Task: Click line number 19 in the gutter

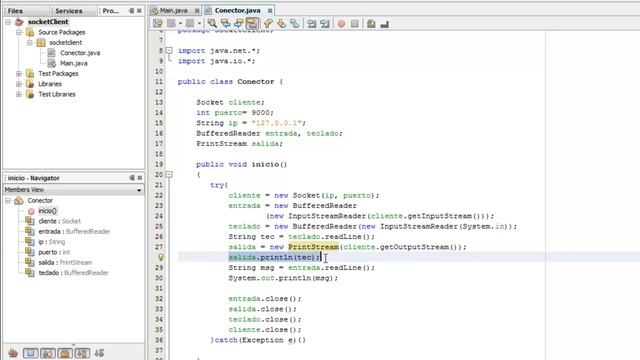Action: 159,164
